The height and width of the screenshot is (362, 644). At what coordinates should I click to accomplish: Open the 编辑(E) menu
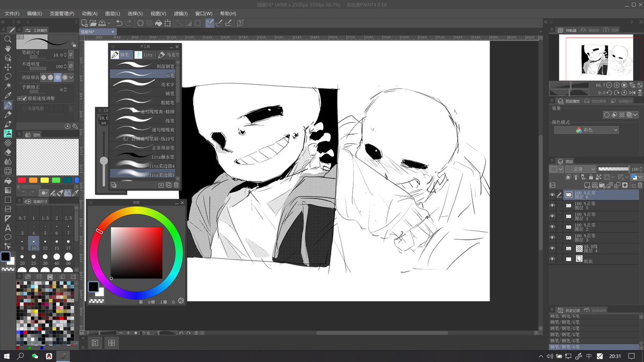pos(35,13)
